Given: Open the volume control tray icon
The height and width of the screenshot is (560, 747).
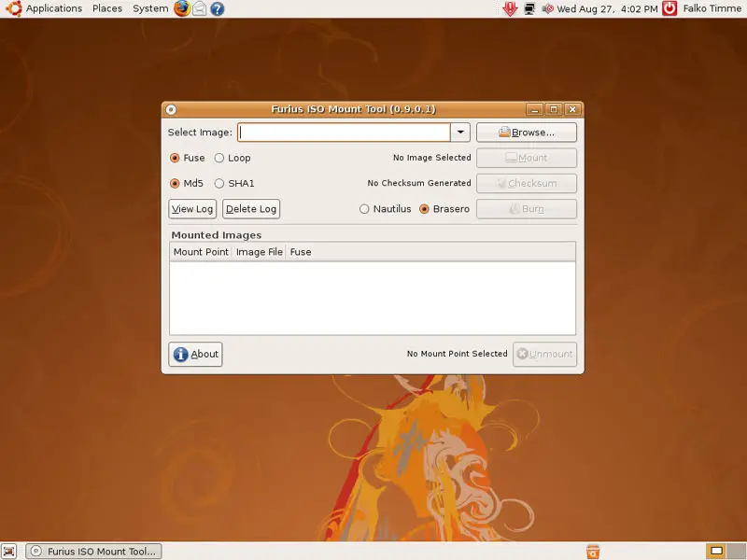Looking at the screenshot, I should (548, 8).
